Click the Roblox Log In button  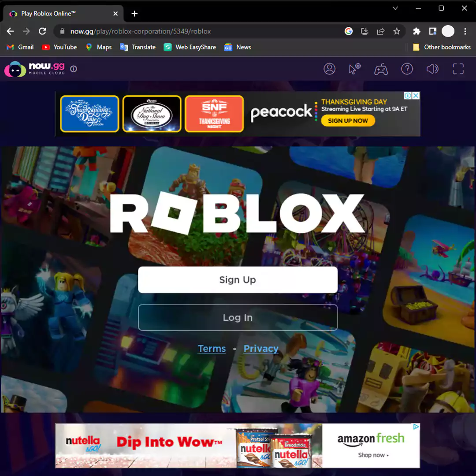[238, 317]
